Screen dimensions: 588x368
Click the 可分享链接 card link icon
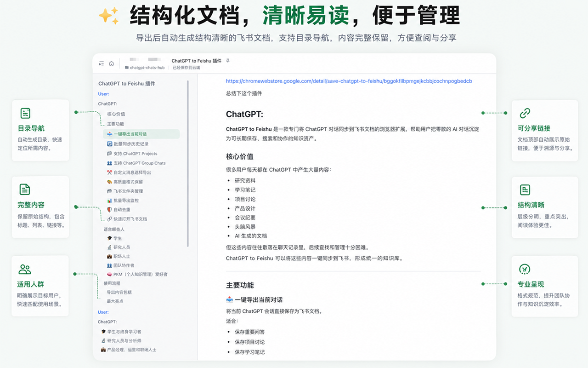coord(525,113)
